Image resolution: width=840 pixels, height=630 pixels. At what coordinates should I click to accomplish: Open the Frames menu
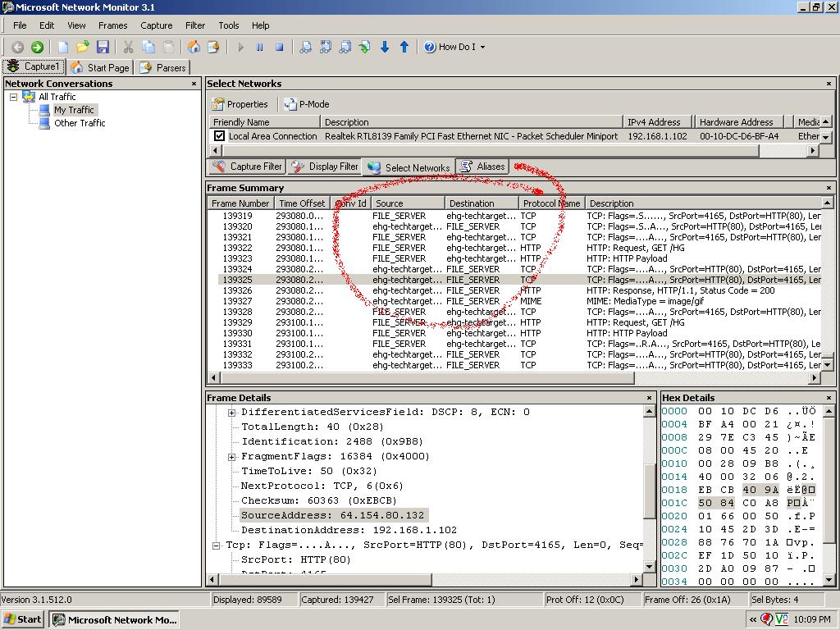112,25
